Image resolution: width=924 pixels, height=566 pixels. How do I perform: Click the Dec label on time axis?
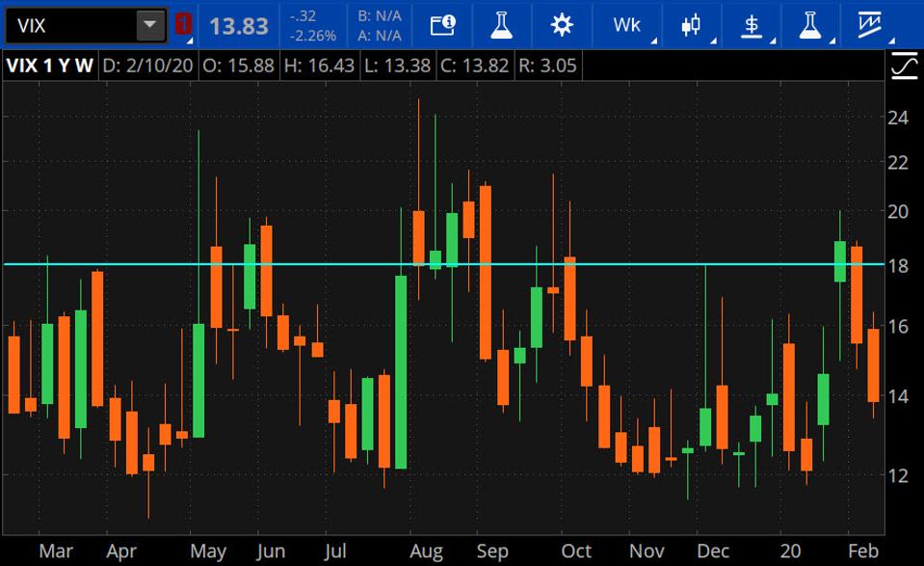tap(713, 551)
